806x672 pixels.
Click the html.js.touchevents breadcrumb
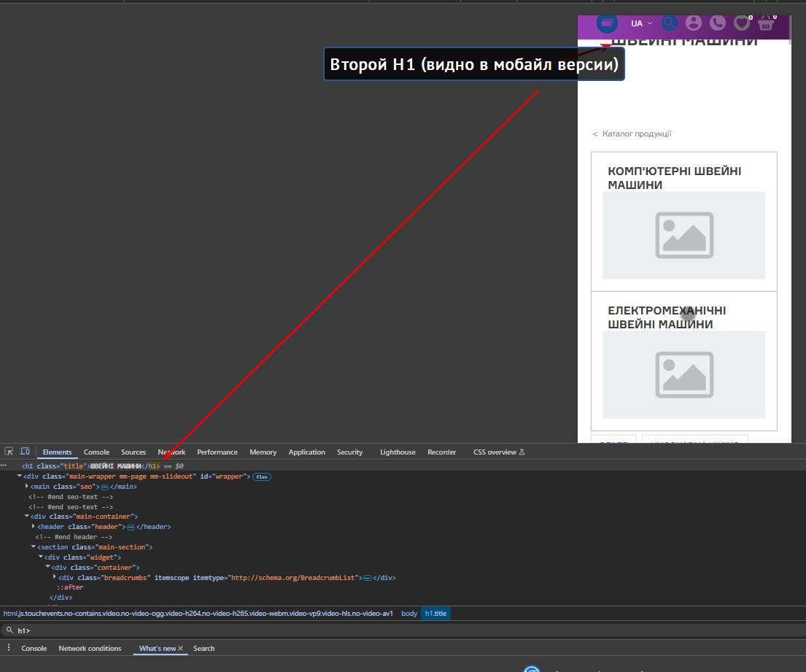(x=198, y=614)
